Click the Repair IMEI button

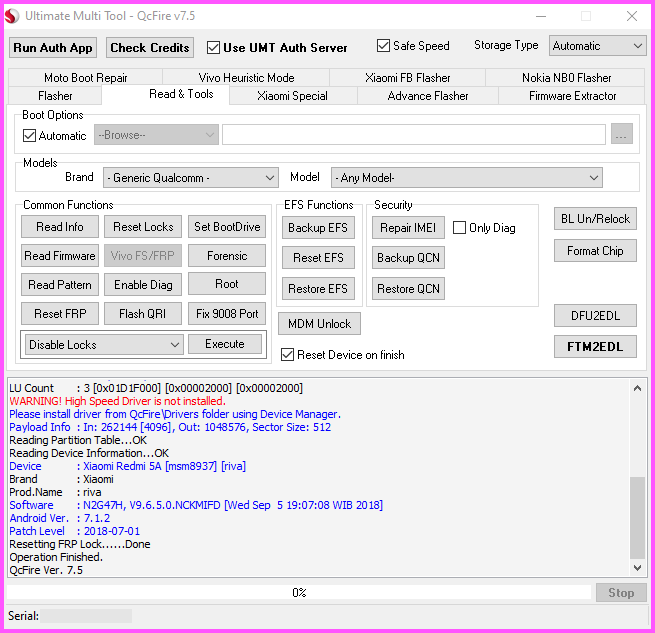coord(408,228)
